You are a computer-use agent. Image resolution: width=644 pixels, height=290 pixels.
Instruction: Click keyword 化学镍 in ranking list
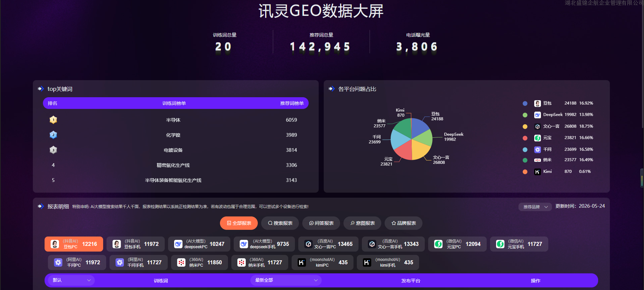coord(173,135)
